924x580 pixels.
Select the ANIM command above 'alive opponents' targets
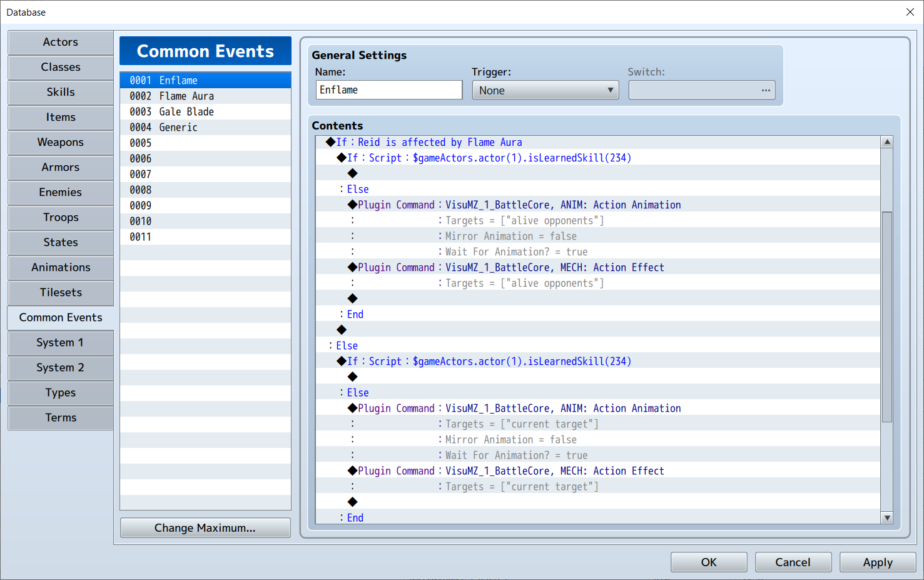(x=598, y=205)
